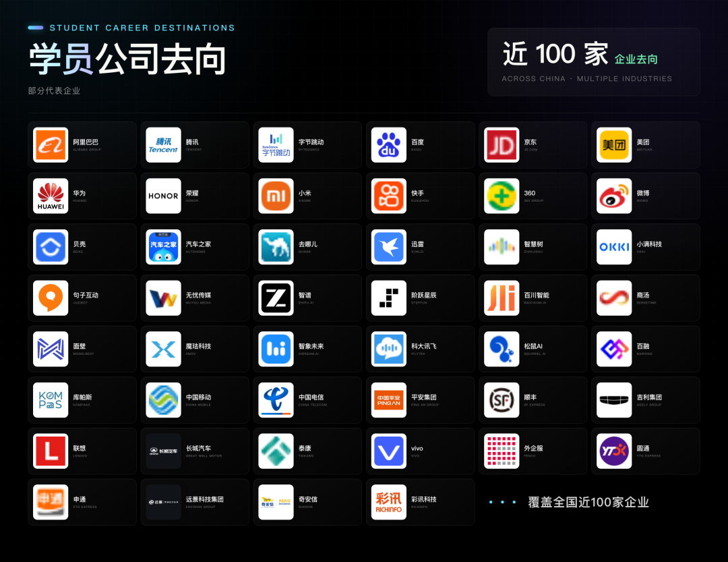Select the Richinfo logo icon
728x562 pixels.
[389, 502]
